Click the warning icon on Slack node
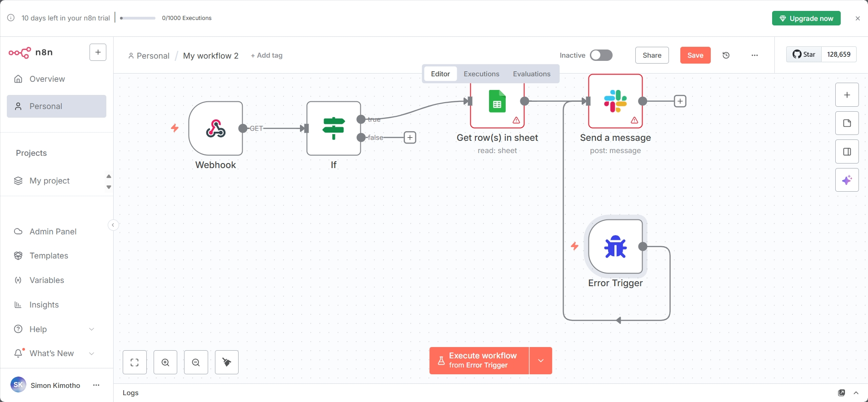 pos(634,120)
